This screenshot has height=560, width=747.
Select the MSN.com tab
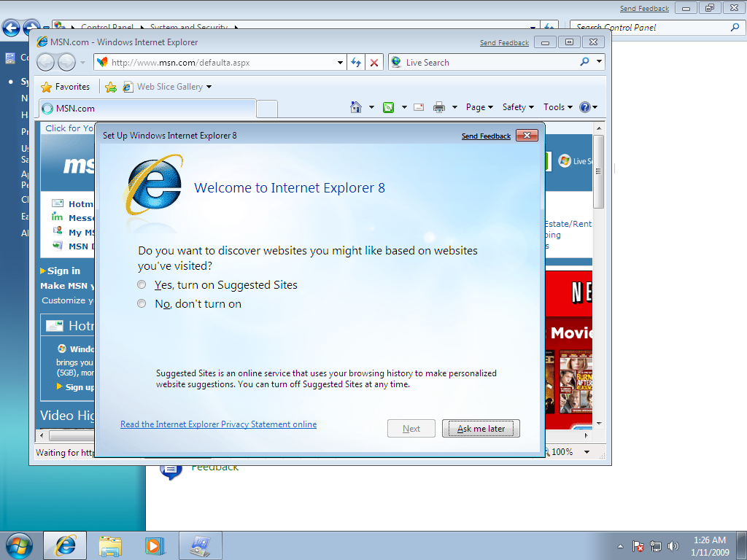(147, 109)
